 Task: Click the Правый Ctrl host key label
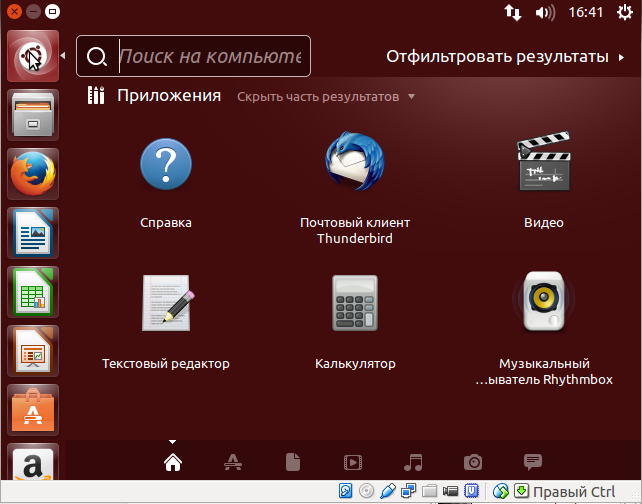click(x=574, y=491)
